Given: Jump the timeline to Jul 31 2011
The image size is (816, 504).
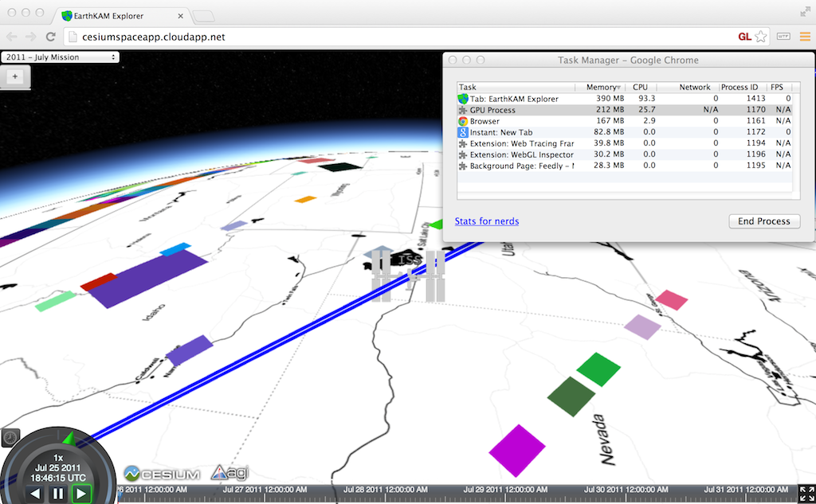Looking at the screenshot, I should click(x=746, y=490).
